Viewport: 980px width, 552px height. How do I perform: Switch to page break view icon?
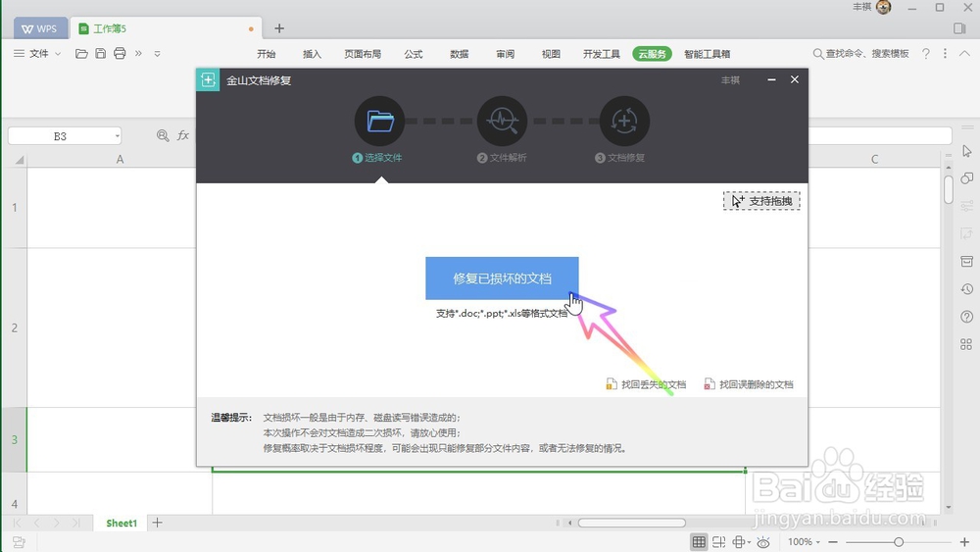pyautogui.click(x=718, y=542)
